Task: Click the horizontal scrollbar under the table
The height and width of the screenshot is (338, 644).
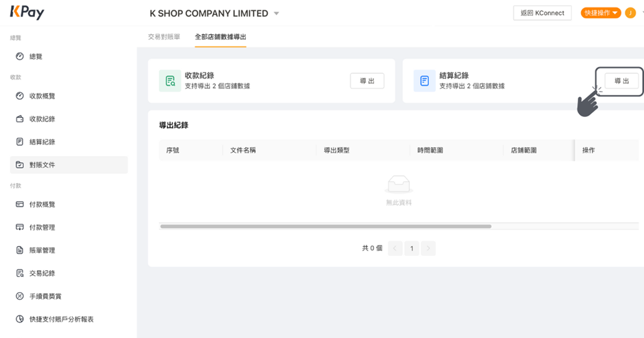Action: [x=325, y=226]
